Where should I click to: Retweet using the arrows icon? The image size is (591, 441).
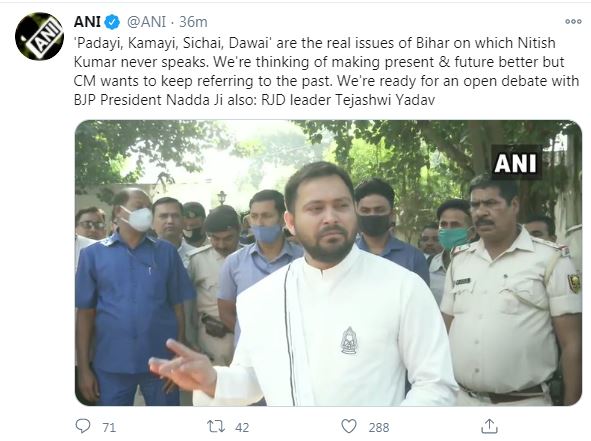coord(216,426)
